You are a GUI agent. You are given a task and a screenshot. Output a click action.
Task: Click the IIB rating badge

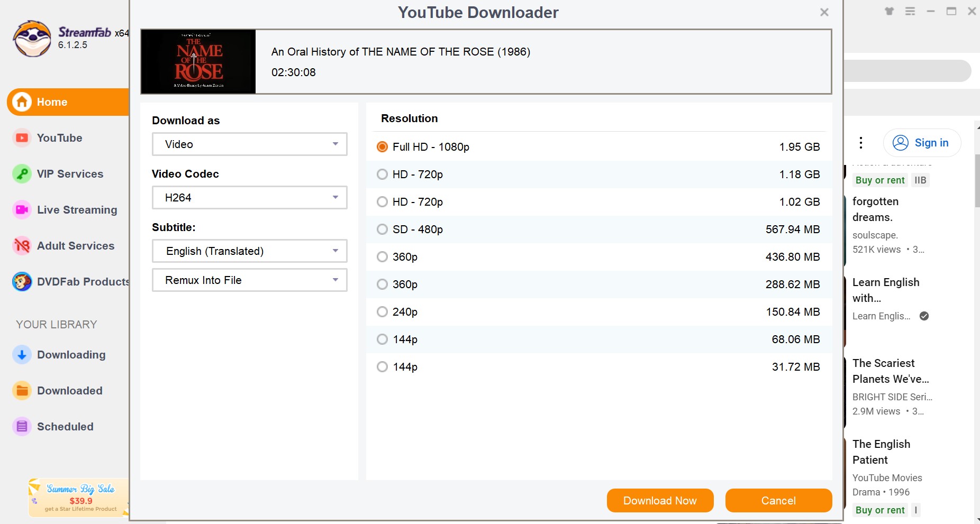[x=920, y=180]
